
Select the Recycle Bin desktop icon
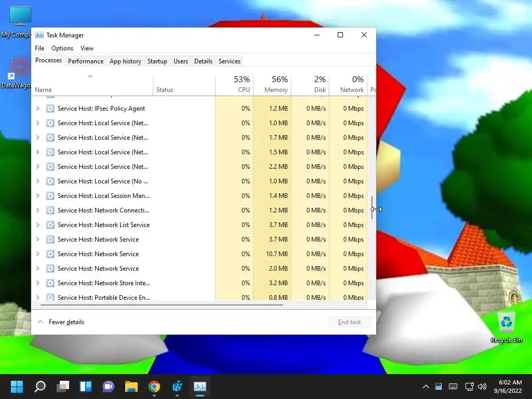506,327
